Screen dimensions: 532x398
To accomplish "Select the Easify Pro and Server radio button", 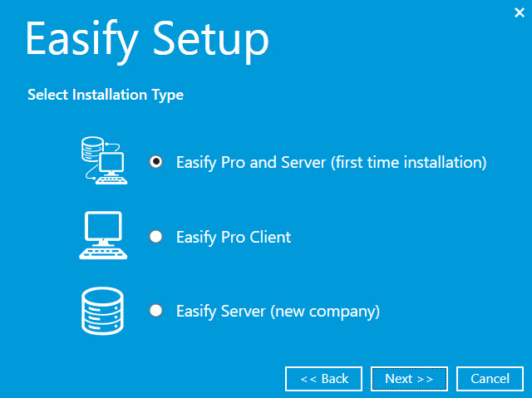I will click(155, 162).
